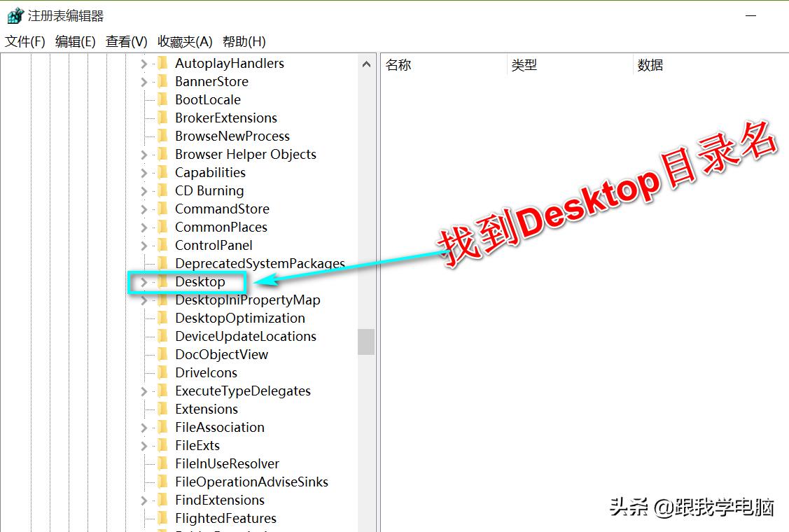Click the Registry Editor app icon in title bar
The height and width of the screenshot is (532, 789).
pyautogui.click(x=15, y=15)
